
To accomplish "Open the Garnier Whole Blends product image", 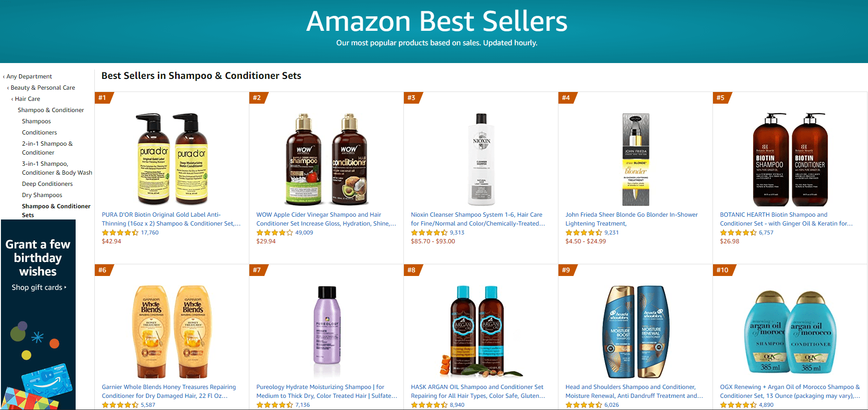I will point(172,332).
